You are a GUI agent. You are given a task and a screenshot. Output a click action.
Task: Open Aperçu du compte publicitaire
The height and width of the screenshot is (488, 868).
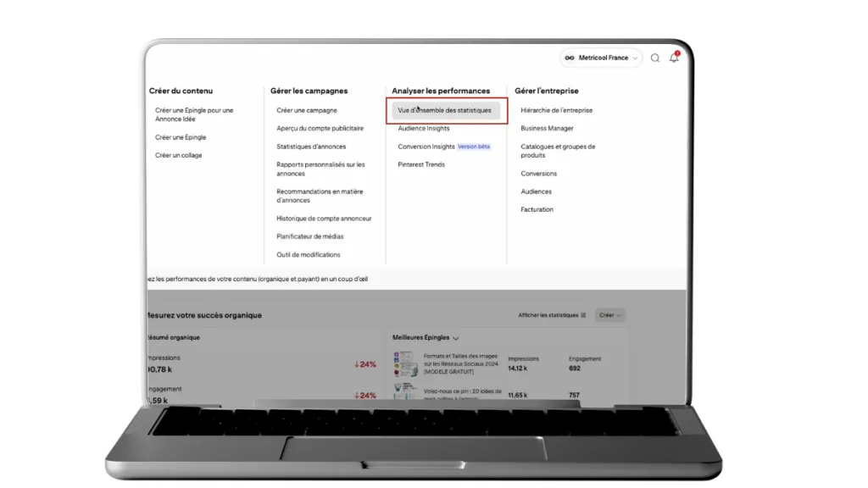point(320,129)
